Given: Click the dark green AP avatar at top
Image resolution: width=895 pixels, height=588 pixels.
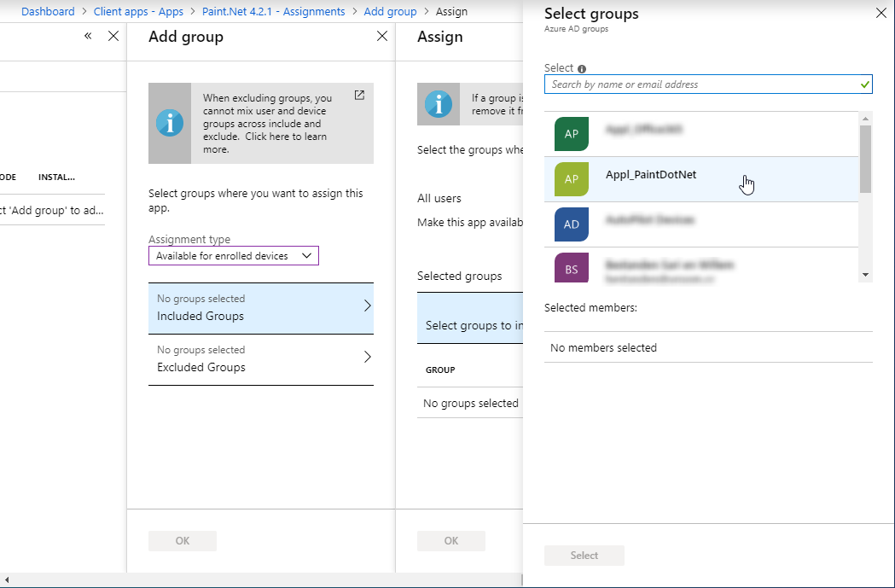Looking at the screenshot, I should (x=572, y=134).
